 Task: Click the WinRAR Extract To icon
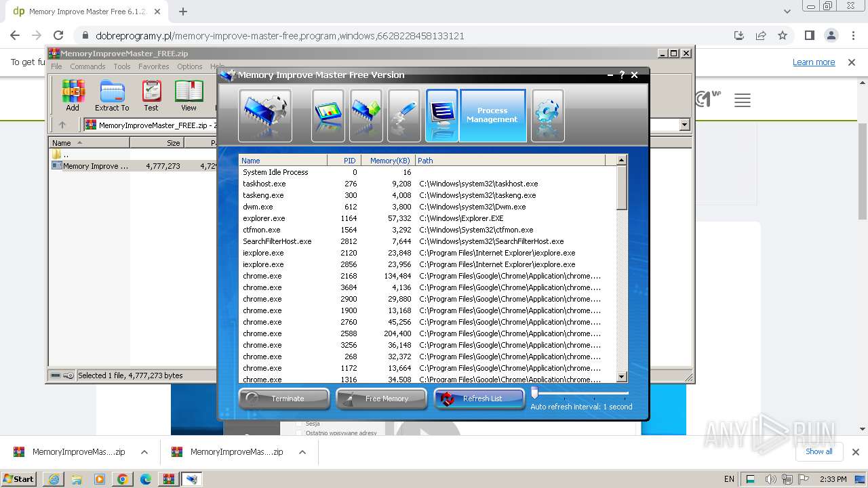112,96
